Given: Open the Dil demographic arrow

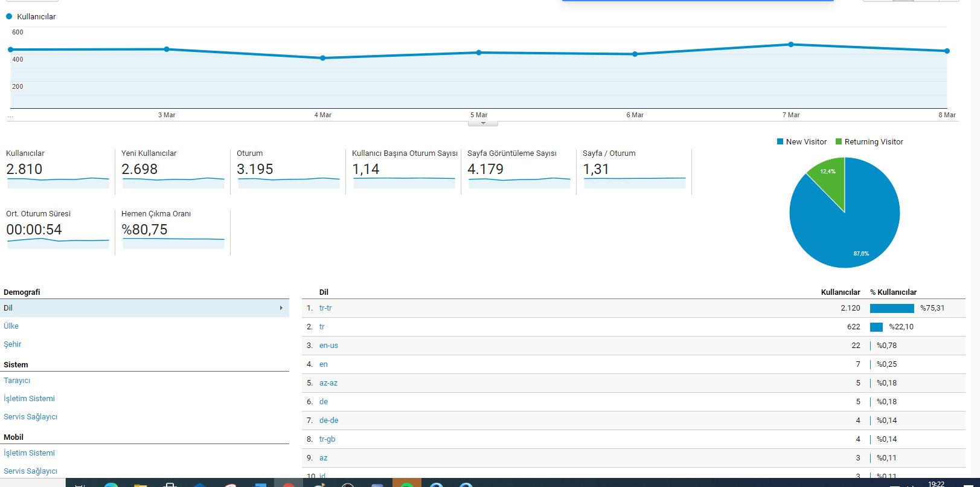Looking at the screenshot, I should 281,308.
